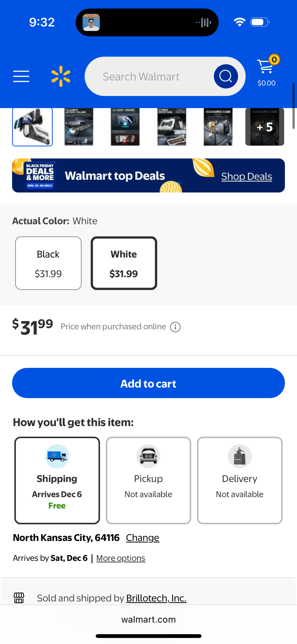This screenshot has width=297, height=644.
Task: Select the second product thumbnail image
Action: tap(79, 127)
